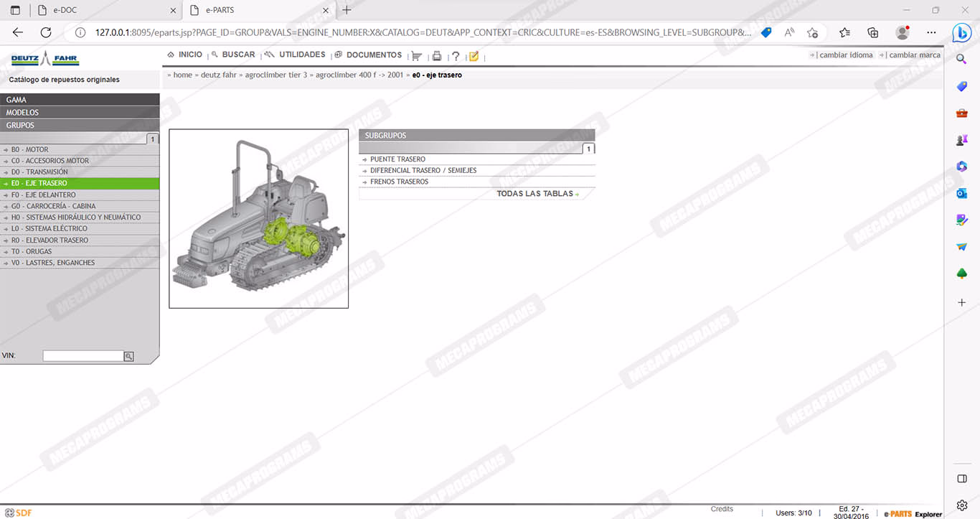Click the VIN input field
This screenshot has width=980, height=519.
click(x=83, y=356)
